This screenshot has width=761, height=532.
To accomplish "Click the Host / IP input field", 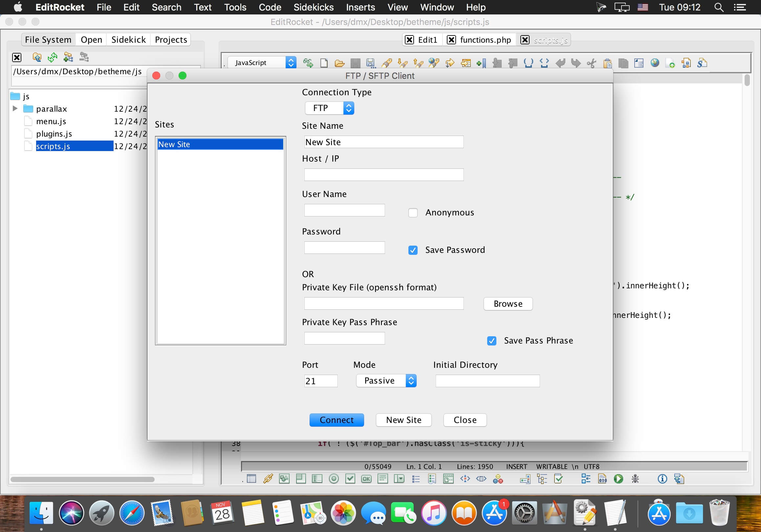I will click(384, 175).
